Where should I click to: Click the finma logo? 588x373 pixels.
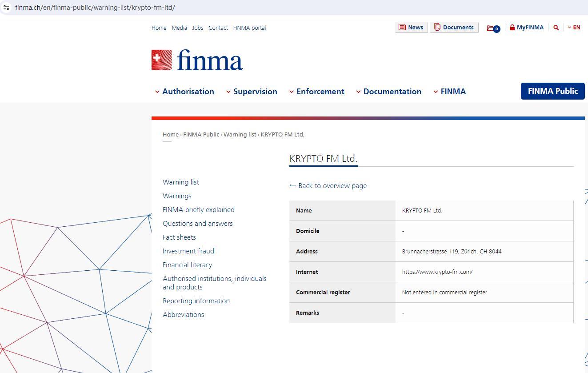(197, 60)
